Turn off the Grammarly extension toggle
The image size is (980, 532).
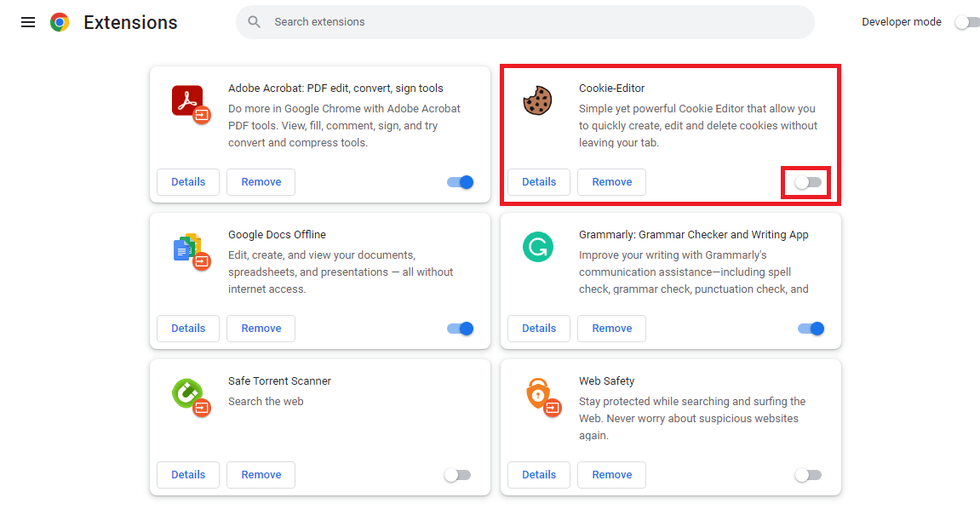[811, 329]
